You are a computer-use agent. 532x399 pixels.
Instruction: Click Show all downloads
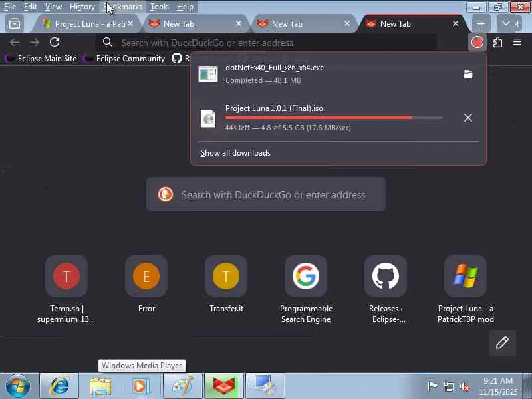(x=235, y=153)
